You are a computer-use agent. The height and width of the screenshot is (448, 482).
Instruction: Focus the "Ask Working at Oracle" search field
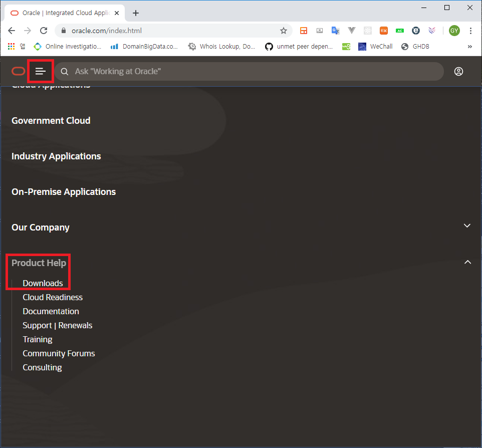[249, 71]
